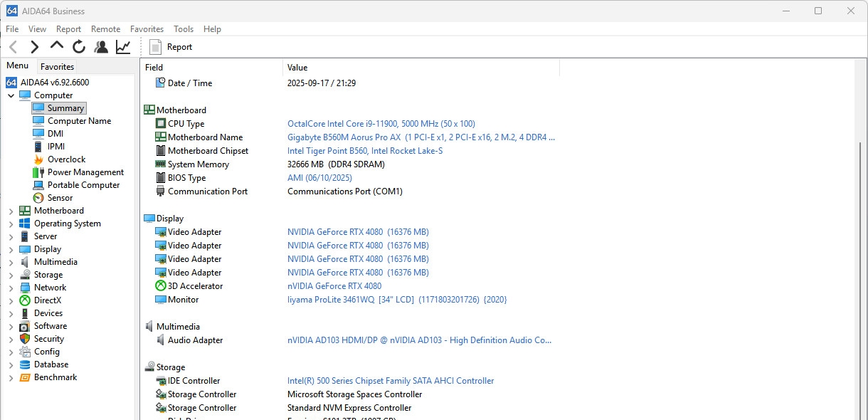Viewport: 868px width, 420px height.
Task: Open the File menu
Action: point(12,29)
